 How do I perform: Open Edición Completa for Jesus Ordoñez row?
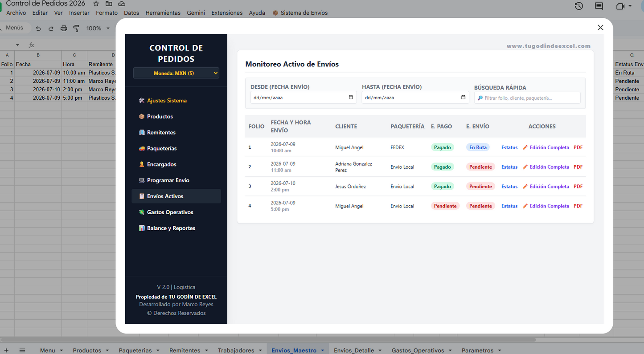(546, 187)
